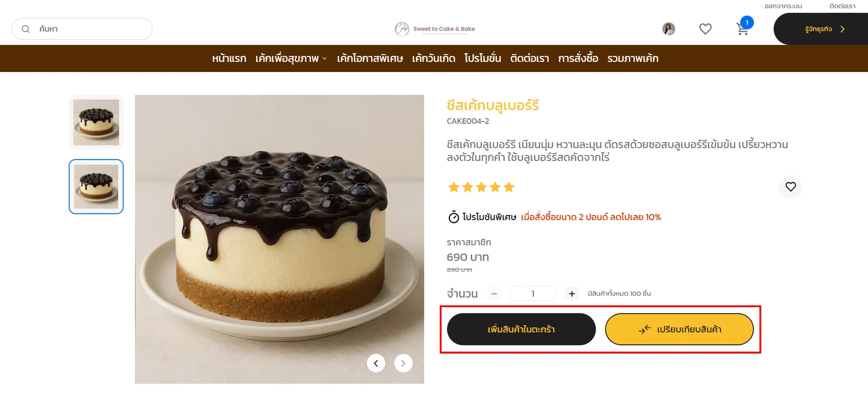Focus the ค้นหา search field

pos(87,29)
